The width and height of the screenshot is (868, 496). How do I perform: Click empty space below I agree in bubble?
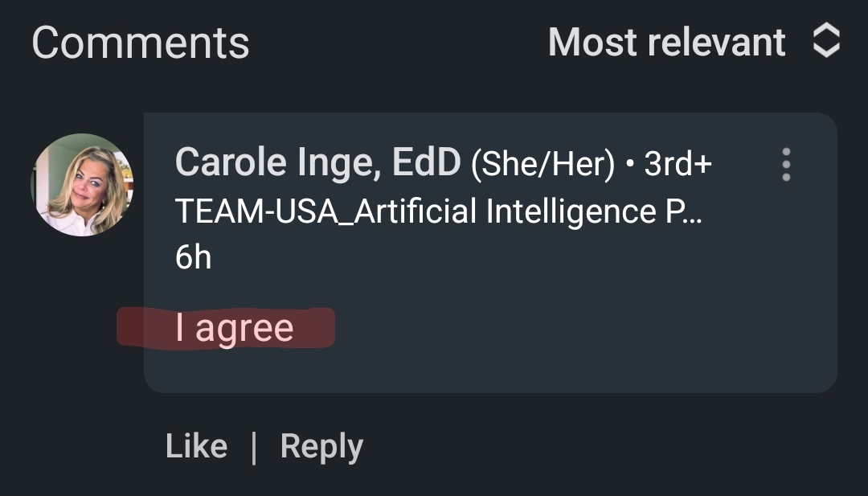click(x=490, y=371)
